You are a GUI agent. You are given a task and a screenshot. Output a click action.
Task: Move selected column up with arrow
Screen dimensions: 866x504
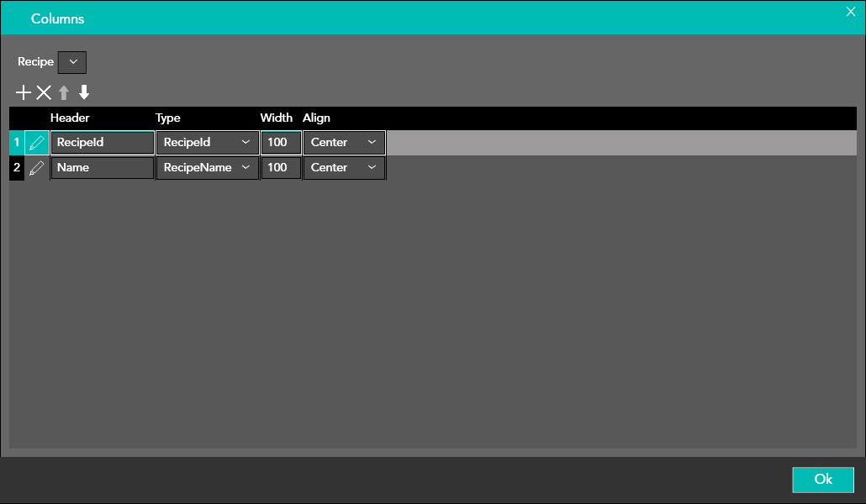point(64,92)
